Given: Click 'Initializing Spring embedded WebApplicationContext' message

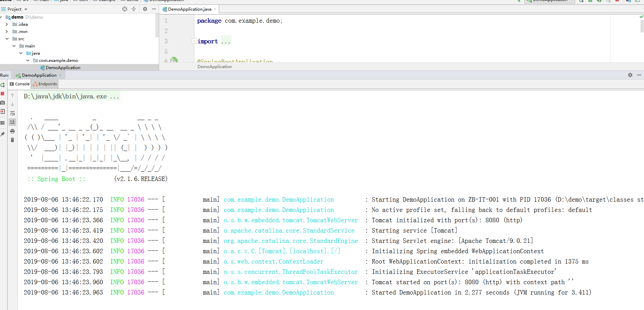Looking at the screenshot, I should tap(458, 251).
